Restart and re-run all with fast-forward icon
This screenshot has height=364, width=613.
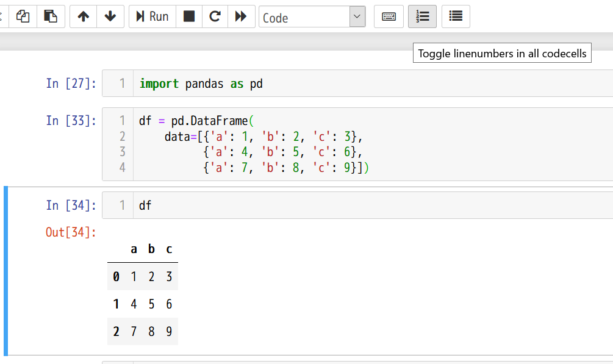pyautogui.click(x=241, y=16)
